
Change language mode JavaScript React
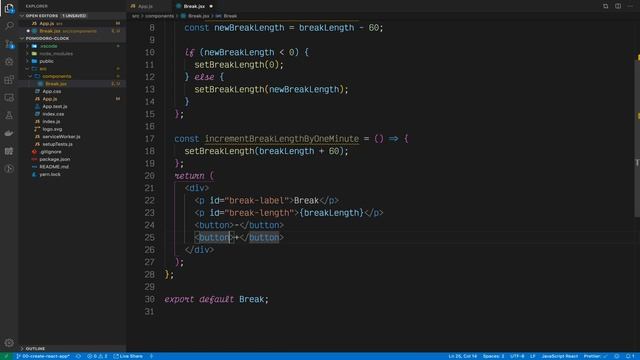click(x=560, y=356)
